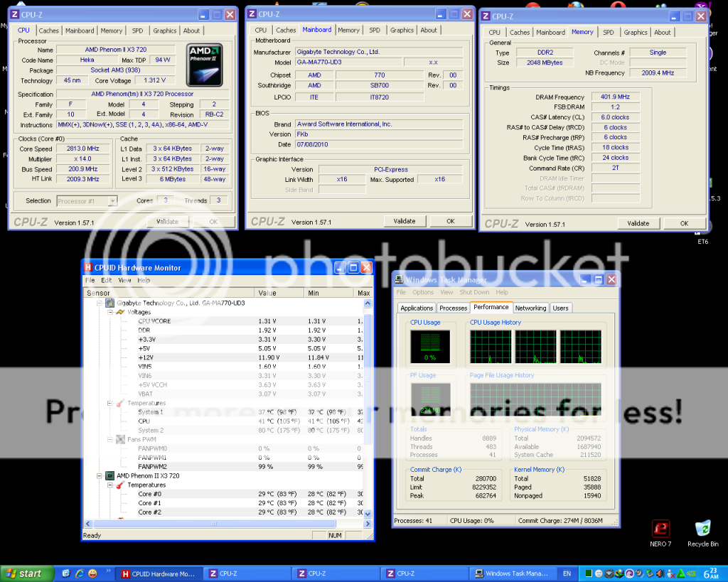Open the Windows start menu

[26, 573]
